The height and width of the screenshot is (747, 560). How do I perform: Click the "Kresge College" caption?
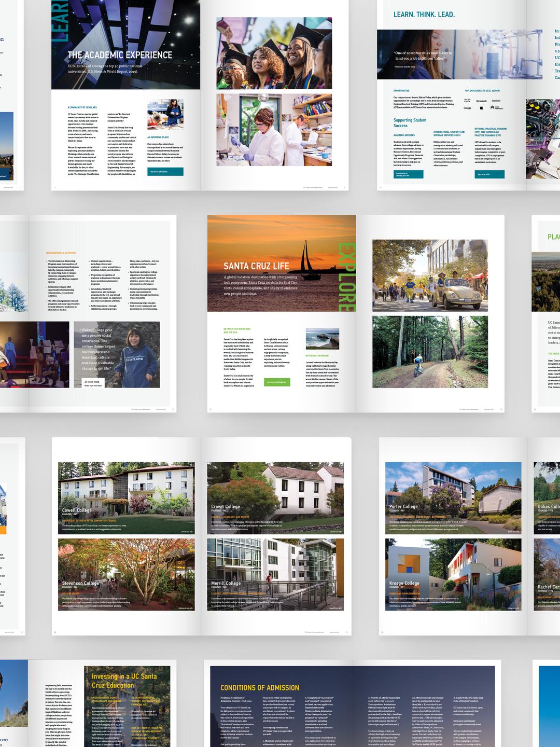404,583
